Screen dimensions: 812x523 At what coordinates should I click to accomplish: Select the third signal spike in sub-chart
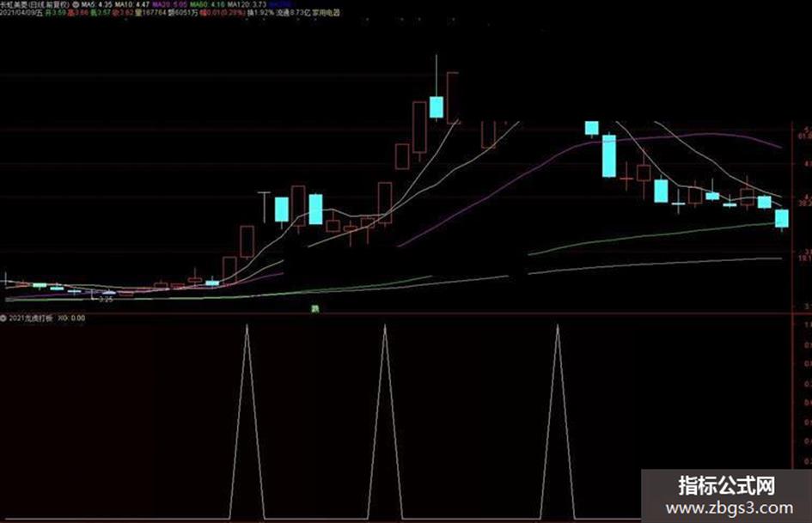(x=557, y=422)
